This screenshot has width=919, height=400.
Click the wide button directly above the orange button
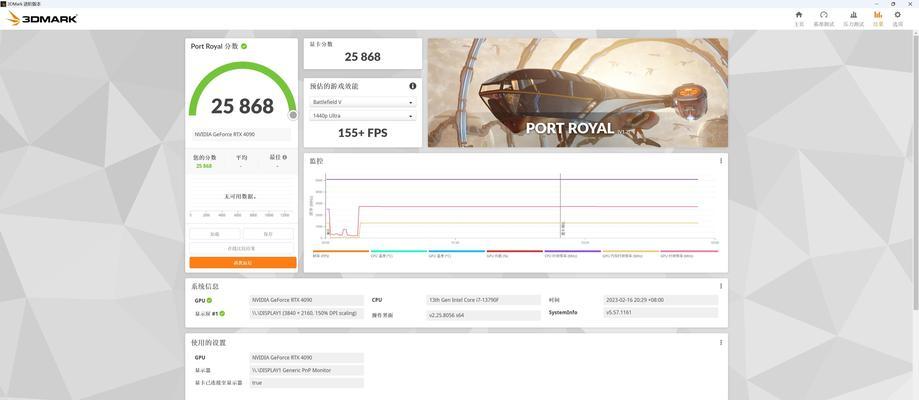tap(241, 249)
